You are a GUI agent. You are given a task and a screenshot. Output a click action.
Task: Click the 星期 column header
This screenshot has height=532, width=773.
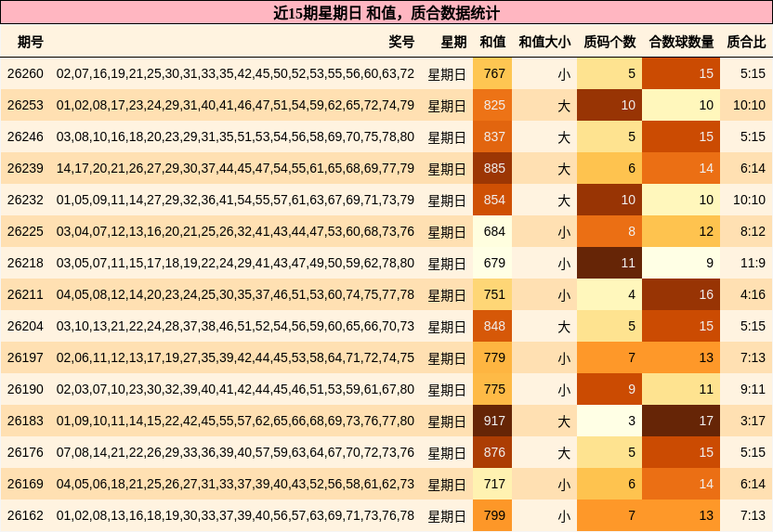(453, 42)
